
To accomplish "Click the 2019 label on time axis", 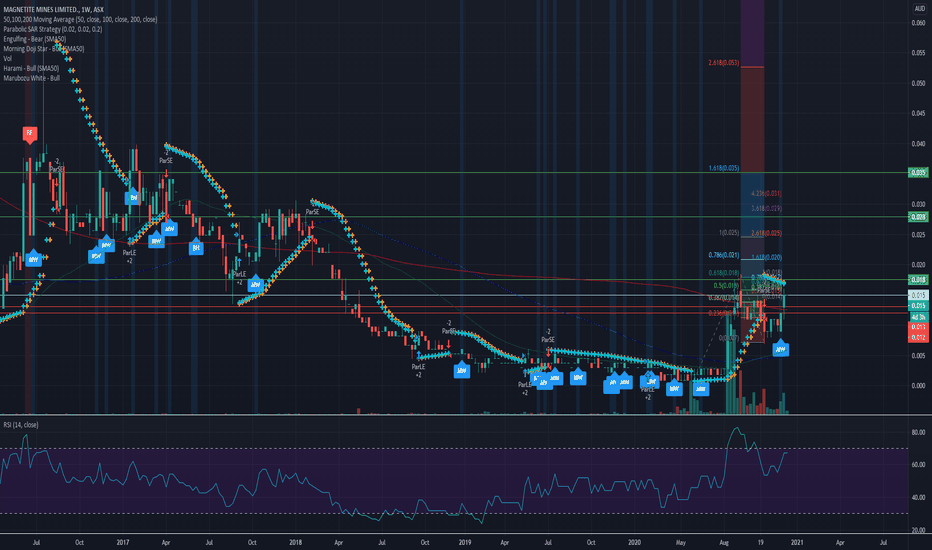I will point(465,542).
